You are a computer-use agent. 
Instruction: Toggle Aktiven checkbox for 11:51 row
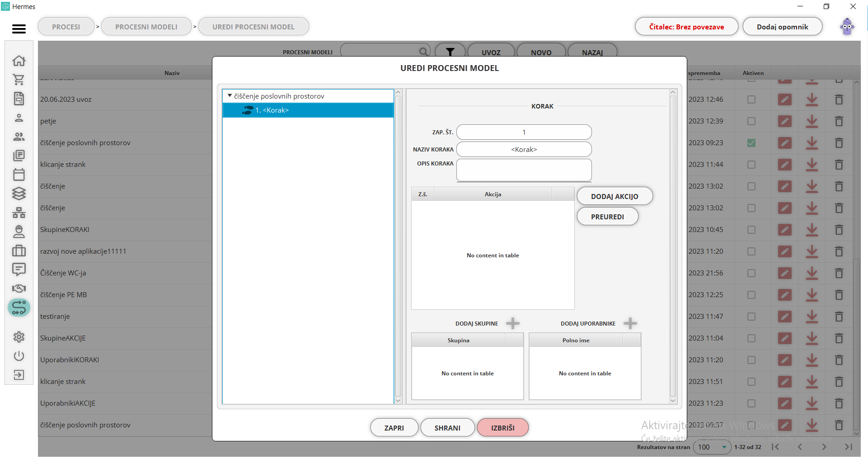751,382
